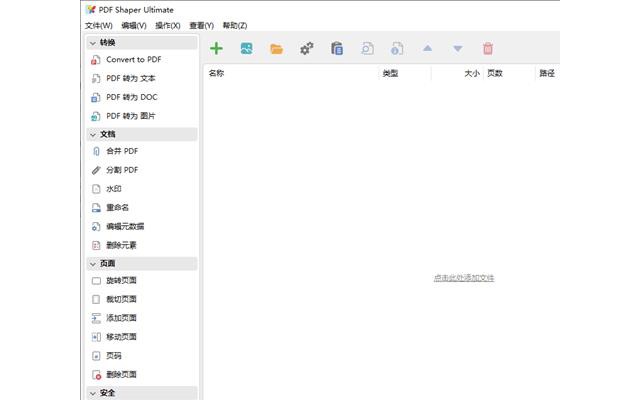This screenshot has width=640, height=400.
Task: Open the orange folder toolbar icon
Action: pos(277,49)
